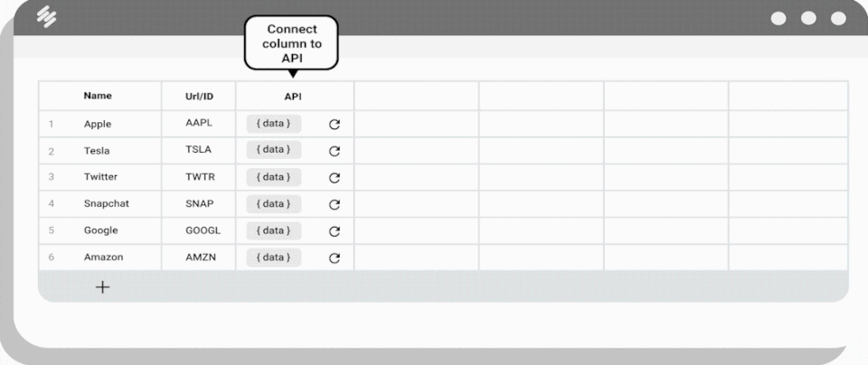Click the 'Connect column to API' tooltip
The width and height of the screenshot is (868, 365).
pos(292,42)
